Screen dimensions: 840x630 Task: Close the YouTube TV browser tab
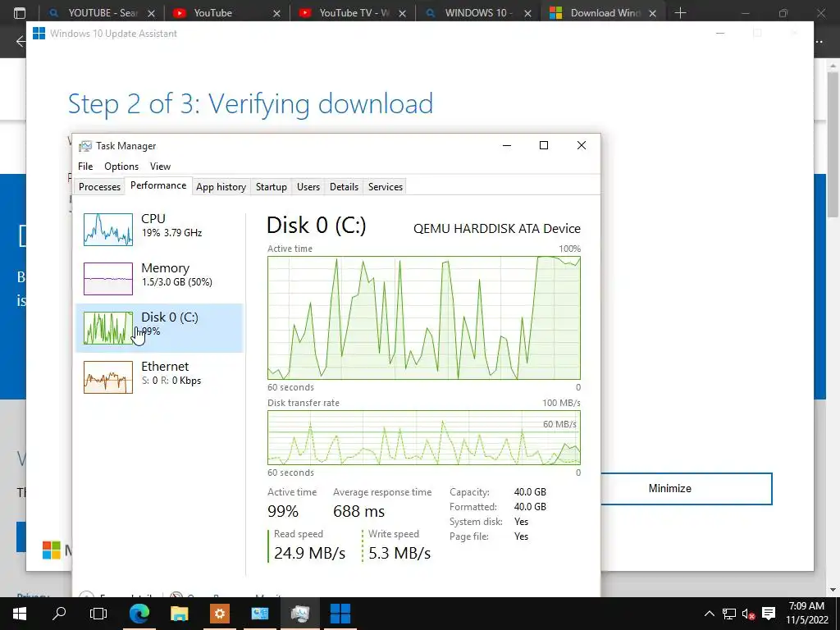[402, 13]
